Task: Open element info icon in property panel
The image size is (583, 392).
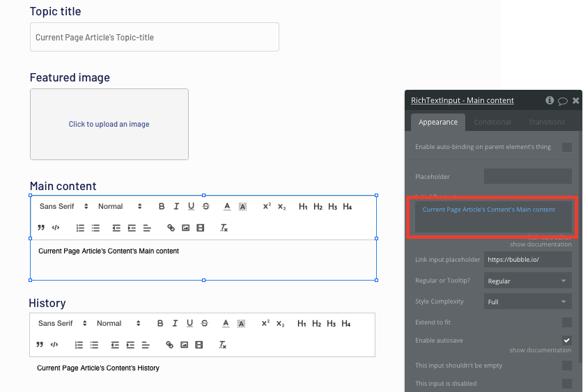Action: [x=550, y=100]
